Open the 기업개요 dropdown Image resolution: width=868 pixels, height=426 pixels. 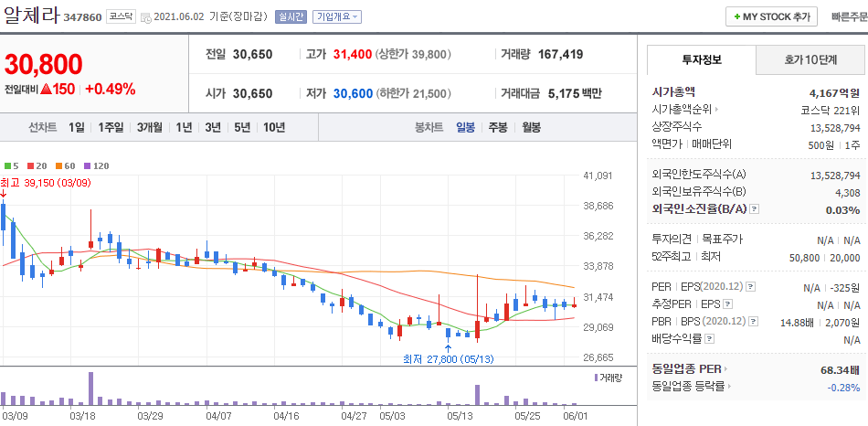coord(337,16)
